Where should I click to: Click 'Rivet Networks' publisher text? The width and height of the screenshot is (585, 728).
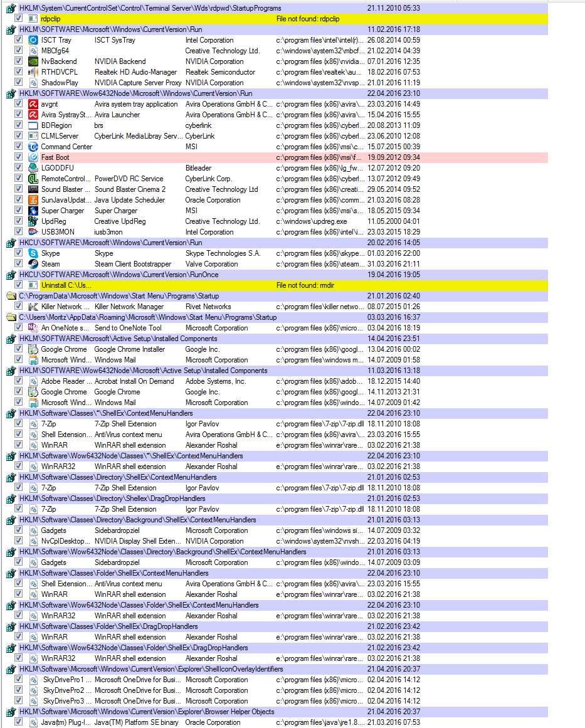[208, 307]
